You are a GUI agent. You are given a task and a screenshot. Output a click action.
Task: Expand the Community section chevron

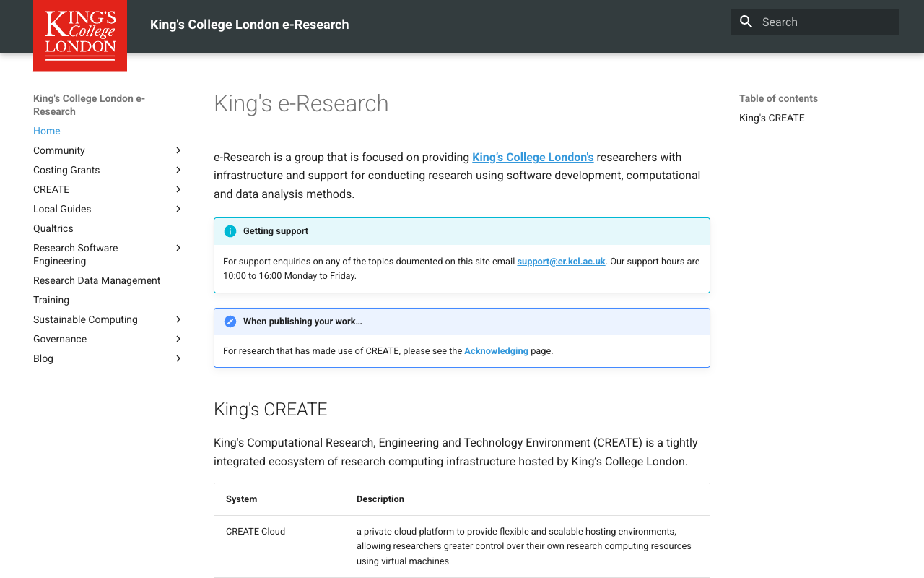[178, 150]
